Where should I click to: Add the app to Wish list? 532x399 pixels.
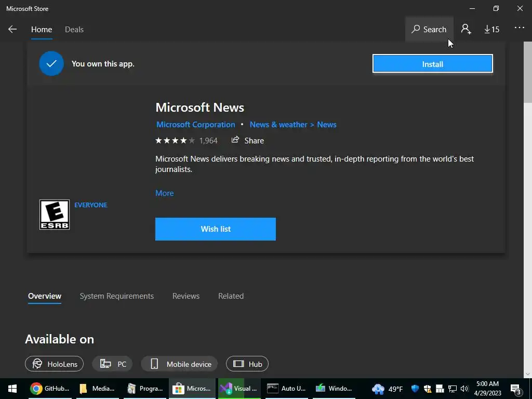click(216, 229)
